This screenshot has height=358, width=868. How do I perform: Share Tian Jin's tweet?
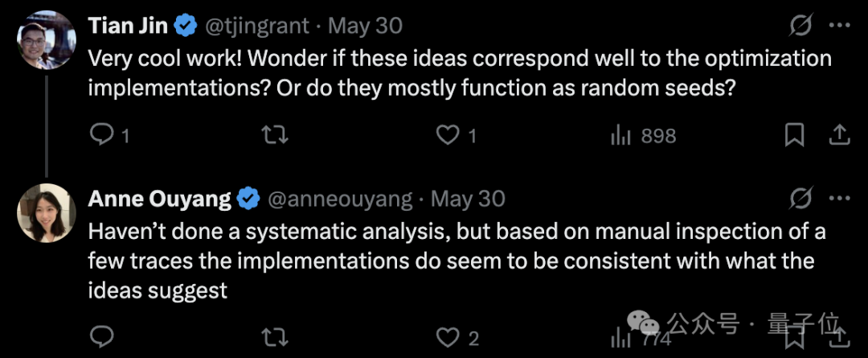(x=839, y=134)
